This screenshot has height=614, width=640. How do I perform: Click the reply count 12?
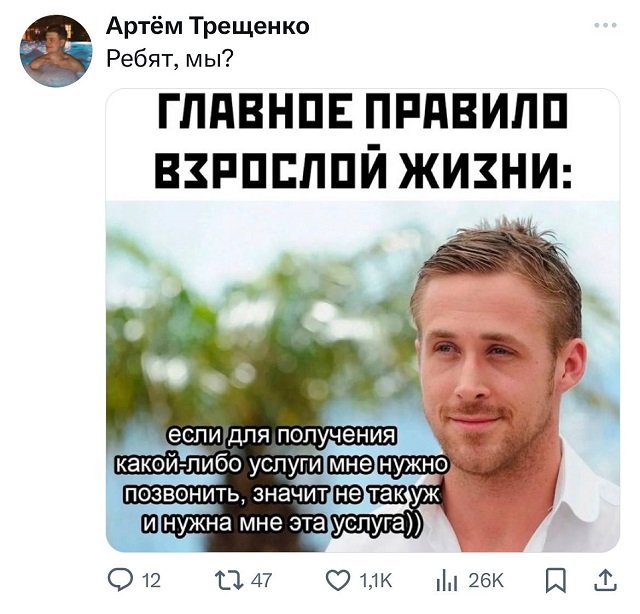pos(151,581)
